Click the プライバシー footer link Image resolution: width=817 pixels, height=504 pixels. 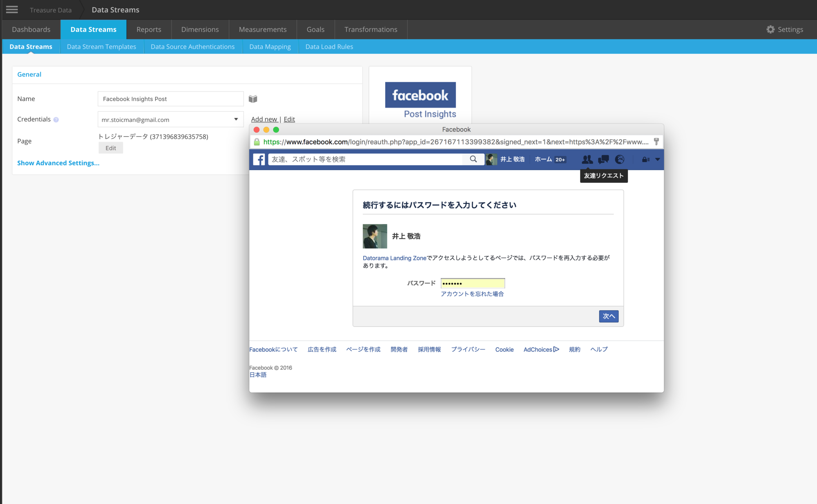pos(468,350)
